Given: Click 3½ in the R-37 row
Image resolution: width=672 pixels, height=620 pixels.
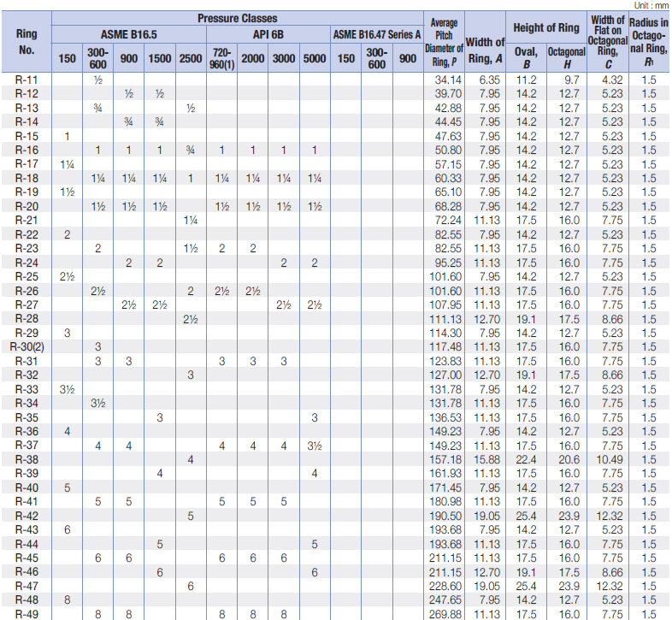Looking at the screenshot, I should coord(315,446).
